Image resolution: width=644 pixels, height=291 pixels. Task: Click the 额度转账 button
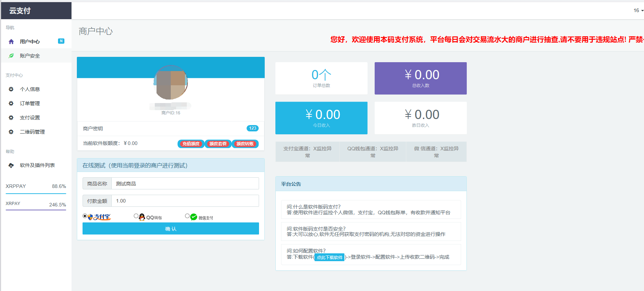(245, 144)
